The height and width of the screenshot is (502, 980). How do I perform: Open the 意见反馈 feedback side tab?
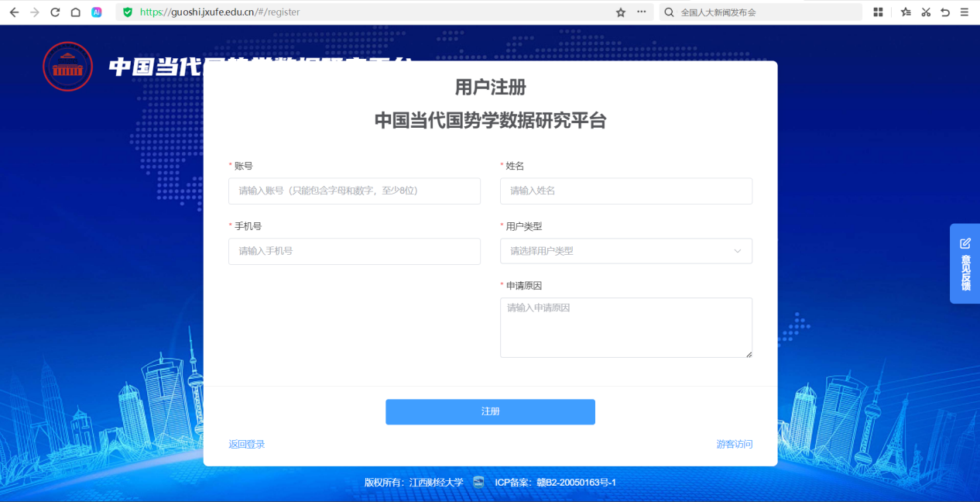click(x=965, y=264)
